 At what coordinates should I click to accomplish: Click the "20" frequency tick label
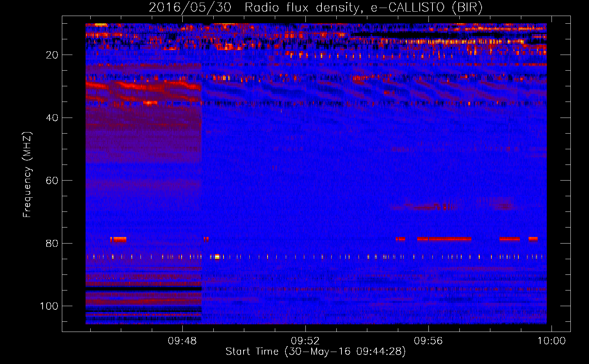point(52,55)
